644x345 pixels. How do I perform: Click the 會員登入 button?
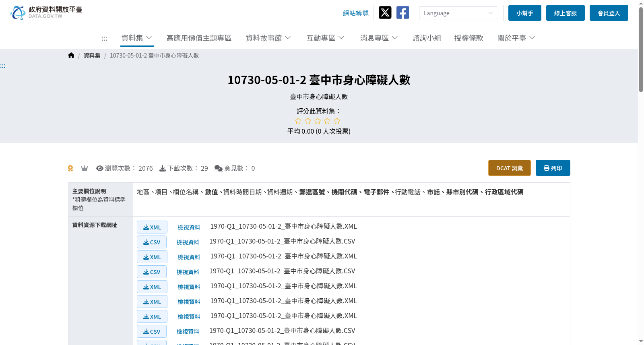[609, 13]
